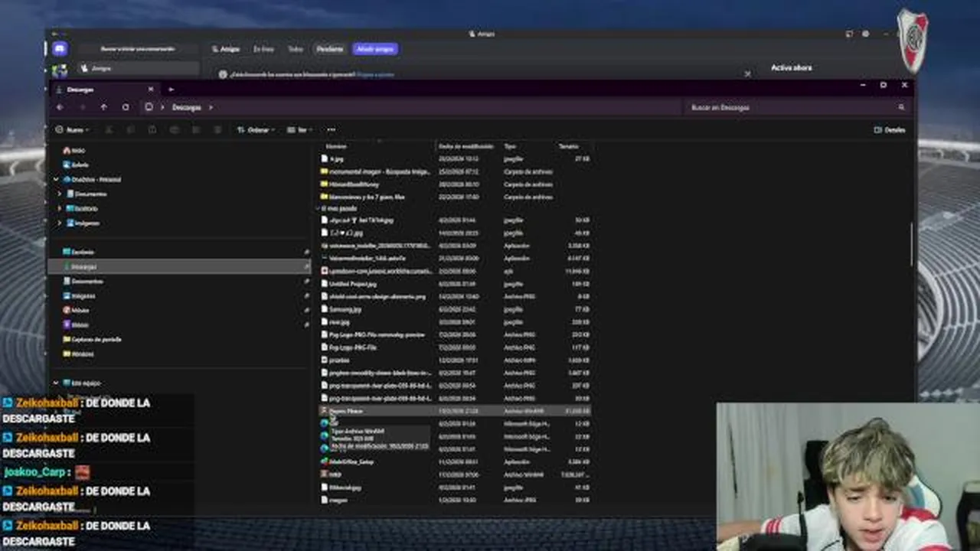Sort by Tipo column header

pos(510,146)
